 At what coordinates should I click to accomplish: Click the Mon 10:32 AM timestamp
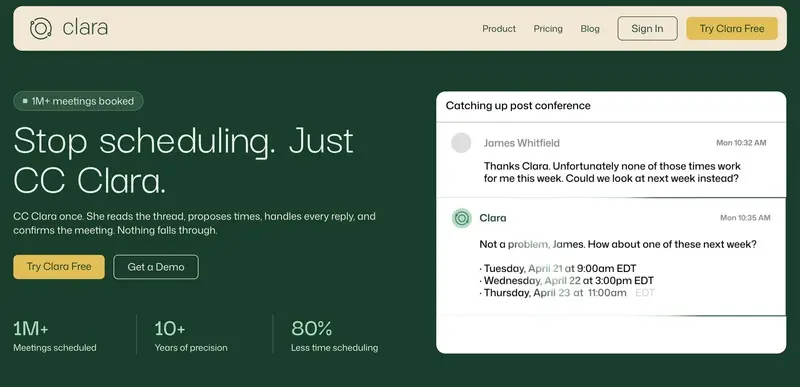tap(741, 143)
